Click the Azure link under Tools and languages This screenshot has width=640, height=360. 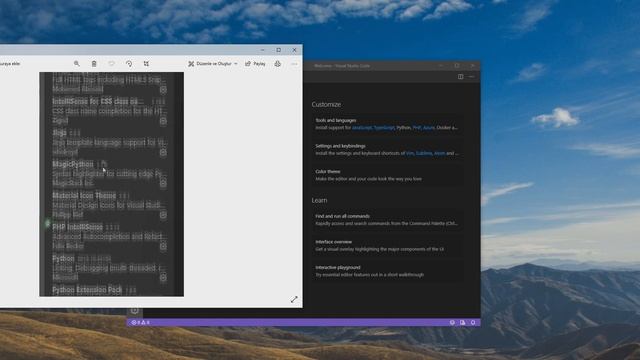(429, 128)
